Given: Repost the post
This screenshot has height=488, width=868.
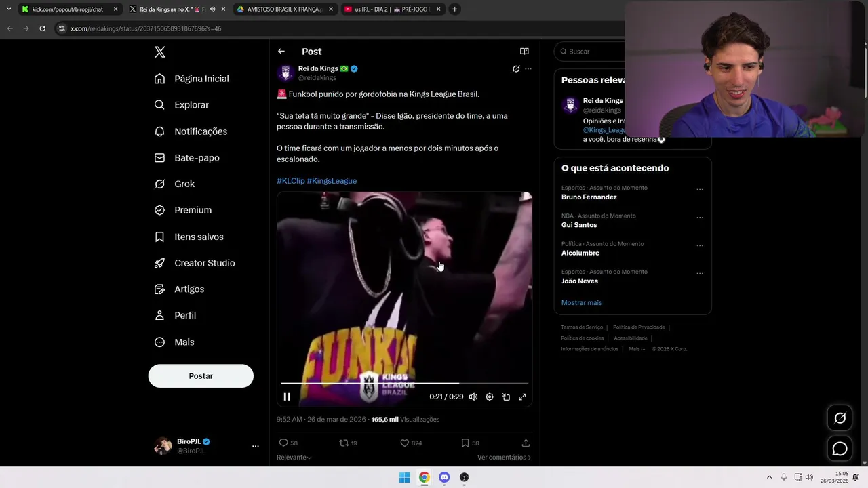Looking at the screenshot, I should click(344, 443).
